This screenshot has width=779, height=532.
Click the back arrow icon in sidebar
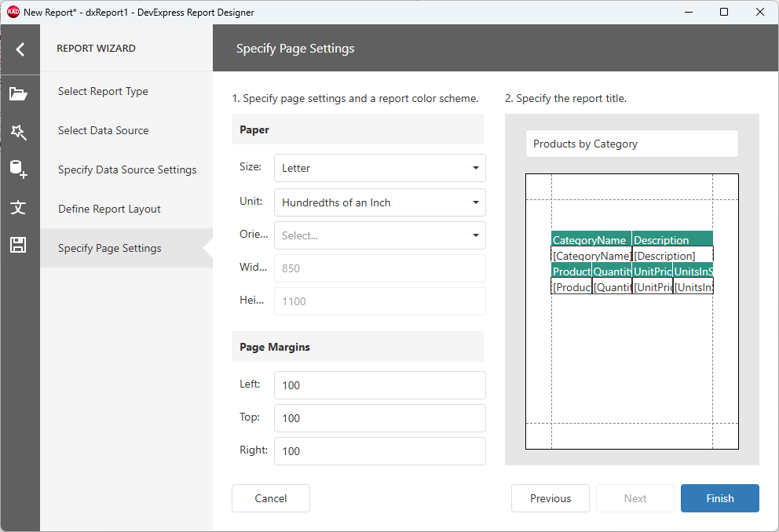[x=20, y=49]
